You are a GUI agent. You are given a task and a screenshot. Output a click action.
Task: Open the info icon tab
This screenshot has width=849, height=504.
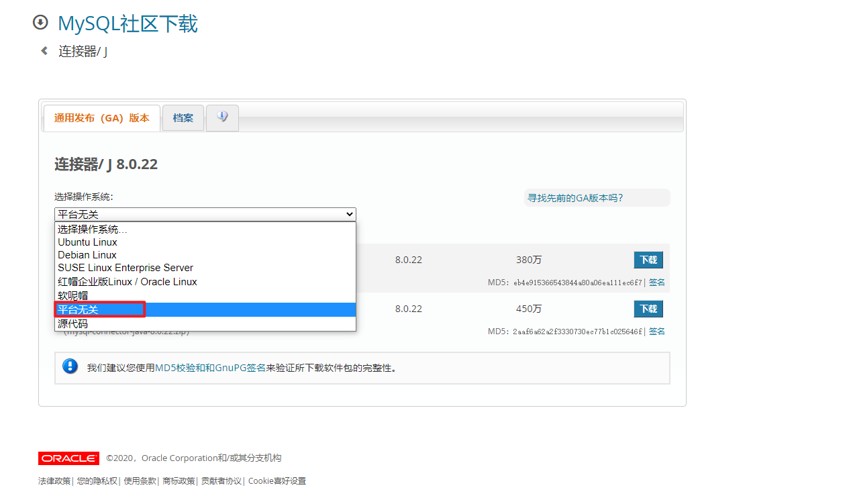point(222,117)
